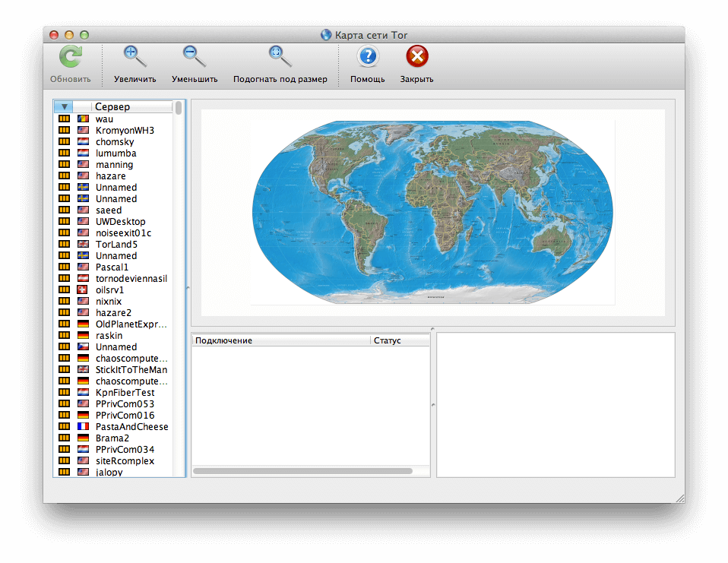Screen dimensions: 728x563
Task: Click the red Закрыть icon
Action: click(x=417, y=57)
